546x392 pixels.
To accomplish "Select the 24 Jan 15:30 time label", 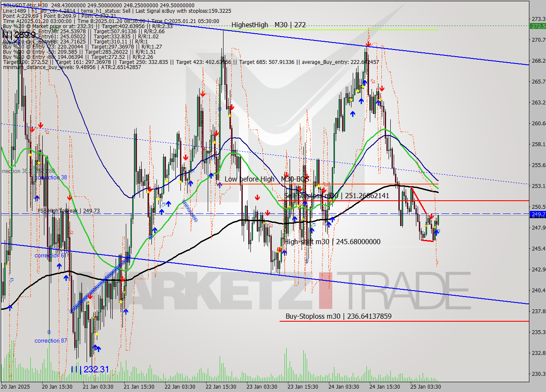I will (x=385, y=387).
